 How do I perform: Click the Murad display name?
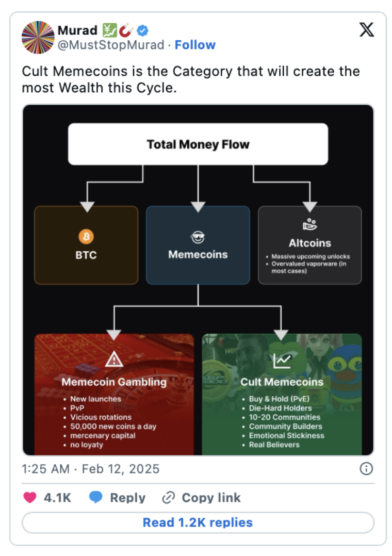[x=77, y=30]
